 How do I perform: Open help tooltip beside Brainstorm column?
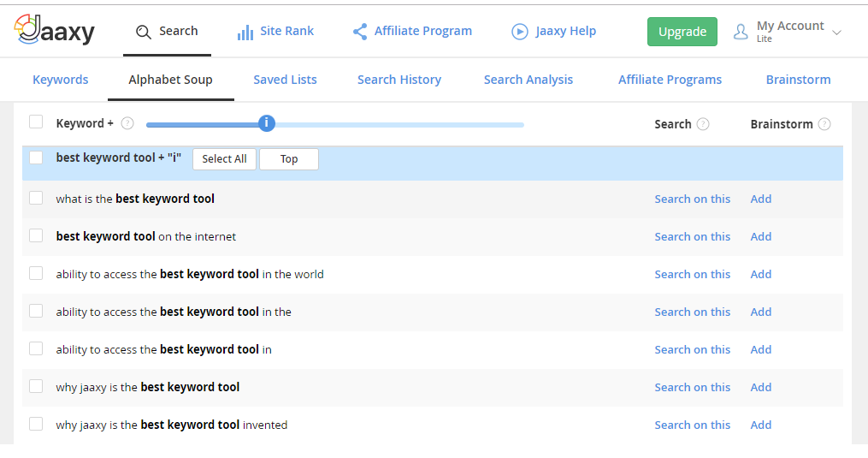tap(824, 123)
